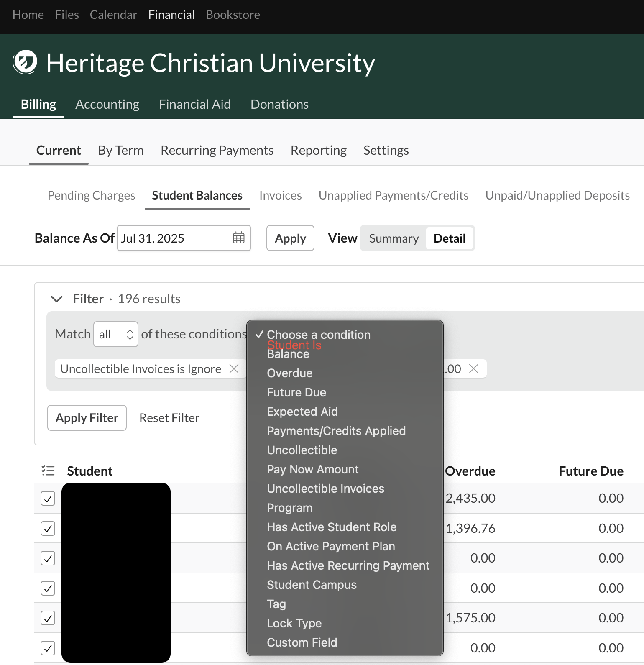Click Reset Filter link
This screenshot has width=644, height=665.
(169, 418)
